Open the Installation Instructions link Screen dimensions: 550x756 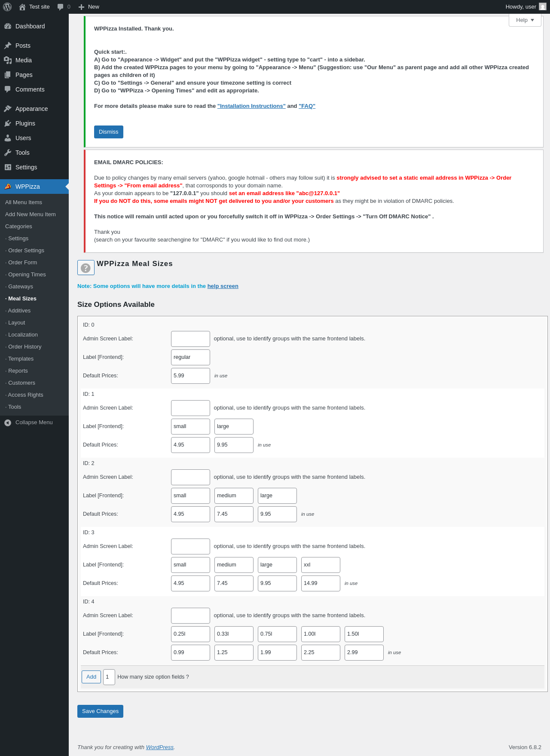[x=251, y=106]
